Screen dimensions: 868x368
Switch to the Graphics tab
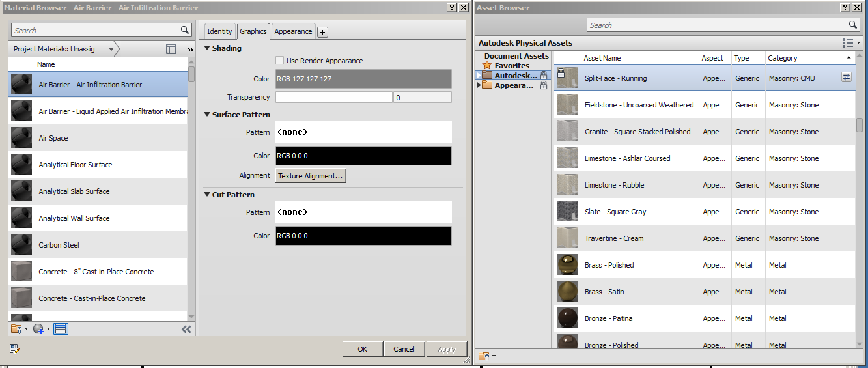point(253,31)
